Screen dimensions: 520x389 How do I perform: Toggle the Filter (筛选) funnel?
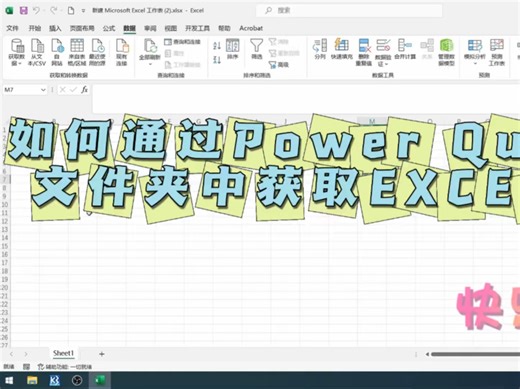[x=256, y=49]
